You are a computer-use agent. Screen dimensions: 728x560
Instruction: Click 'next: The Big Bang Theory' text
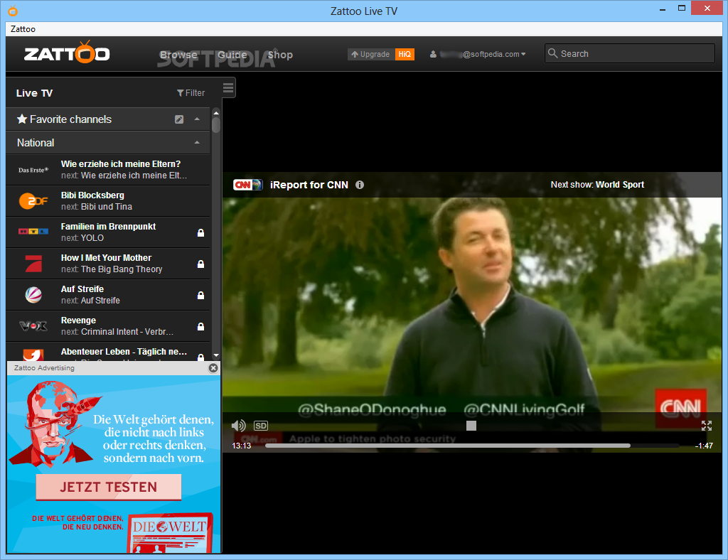pos(112,269)
